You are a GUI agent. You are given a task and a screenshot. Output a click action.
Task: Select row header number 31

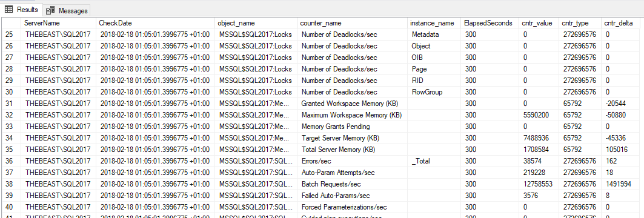point(10,104)
